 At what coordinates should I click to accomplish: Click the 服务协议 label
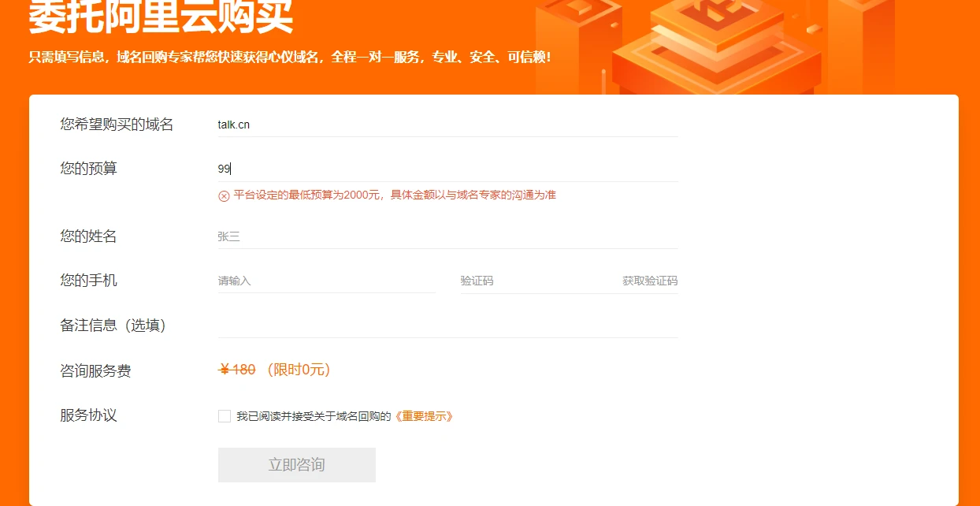pos(88,415)
